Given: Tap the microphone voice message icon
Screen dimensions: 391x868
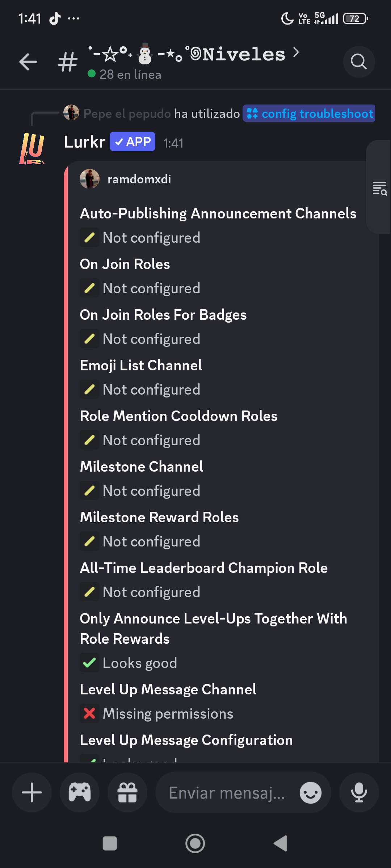Looking at the screenshot, I should tap(359, 792).
